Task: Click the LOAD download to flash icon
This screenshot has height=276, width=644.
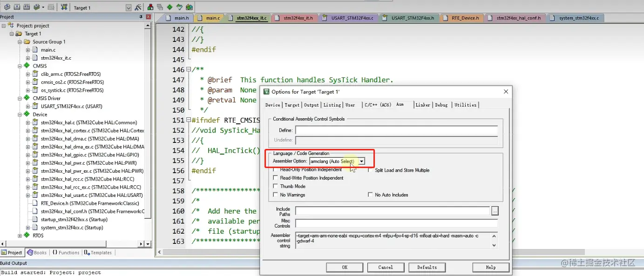Action: (x=64, y=7)
